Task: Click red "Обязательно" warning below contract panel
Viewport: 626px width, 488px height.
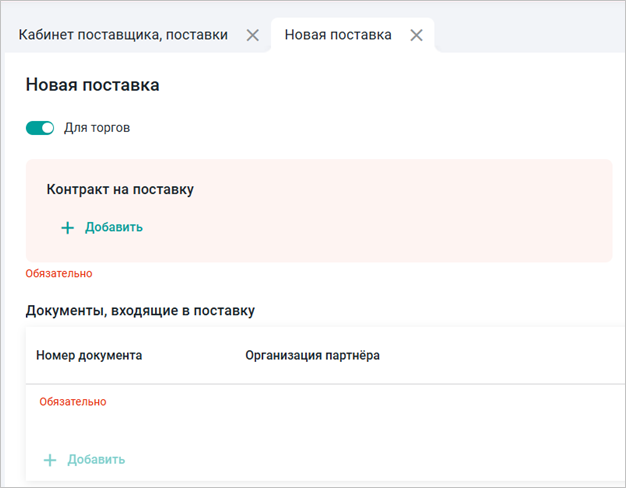Action: [x=59, y=273]
